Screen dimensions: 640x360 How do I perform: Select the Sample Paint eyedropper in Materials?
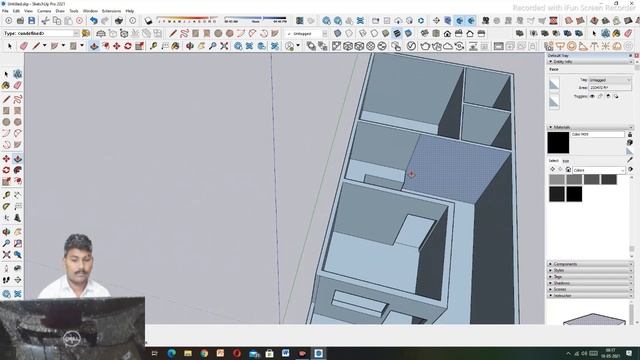point(631,159)
